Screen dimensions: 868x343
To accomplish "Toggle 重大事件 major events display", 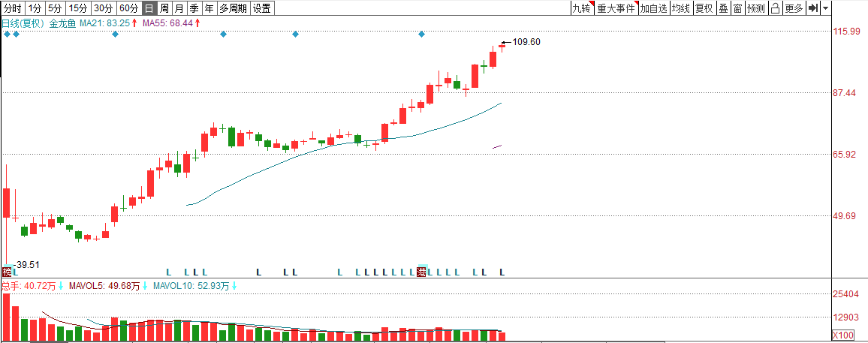I will click(x=616, y=8).
